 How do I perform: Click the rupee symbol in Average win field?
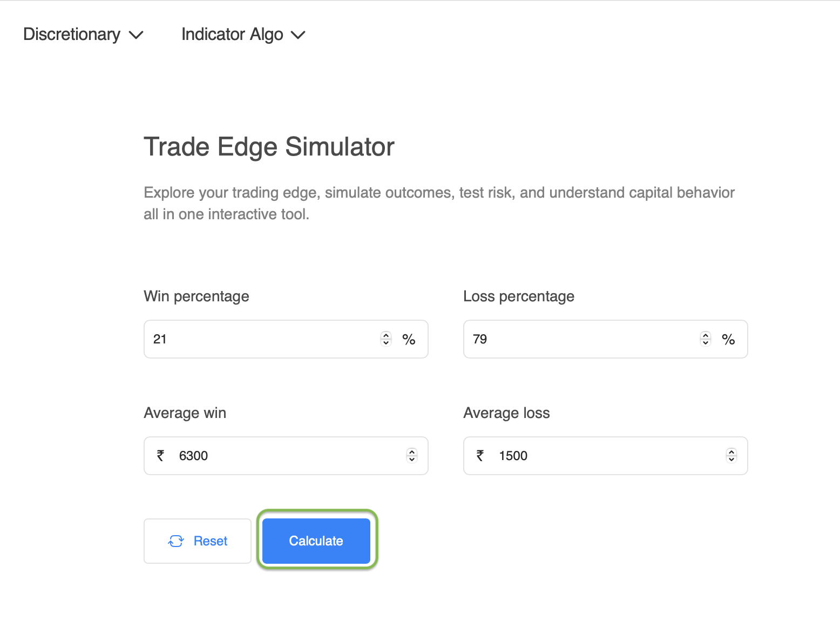click(x=160, y=456)
